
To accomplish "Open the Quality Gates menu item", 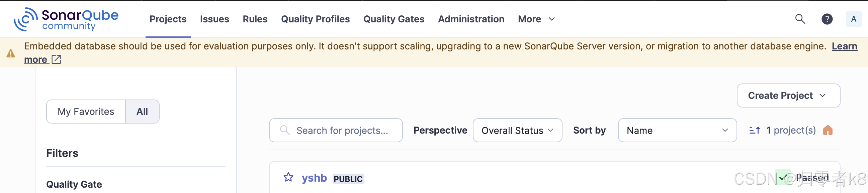I will point(394,19).
